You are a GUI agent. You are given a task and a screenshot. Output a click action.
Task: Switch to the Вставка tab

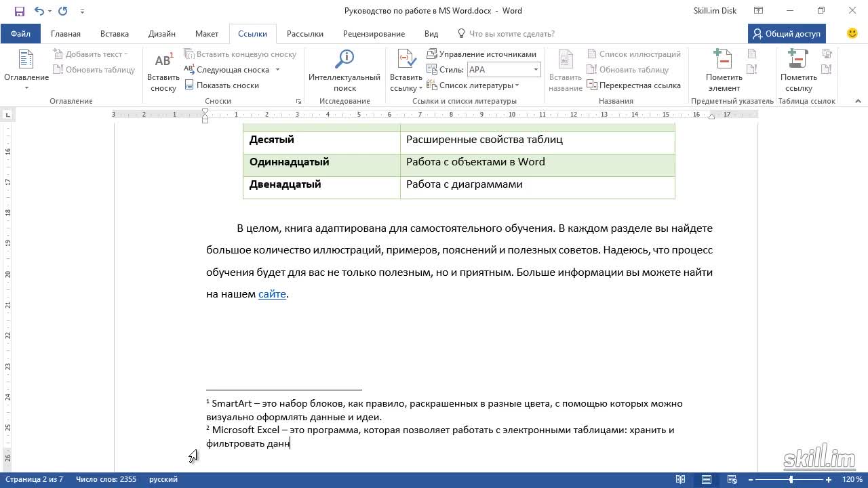[115, 33]
